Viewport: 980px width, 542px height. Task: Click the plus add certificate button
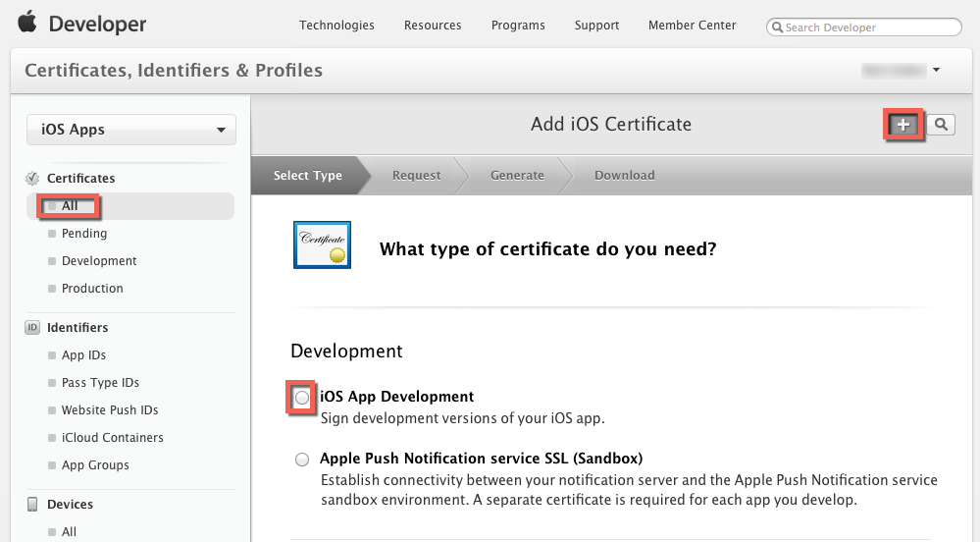coord(903,125)
